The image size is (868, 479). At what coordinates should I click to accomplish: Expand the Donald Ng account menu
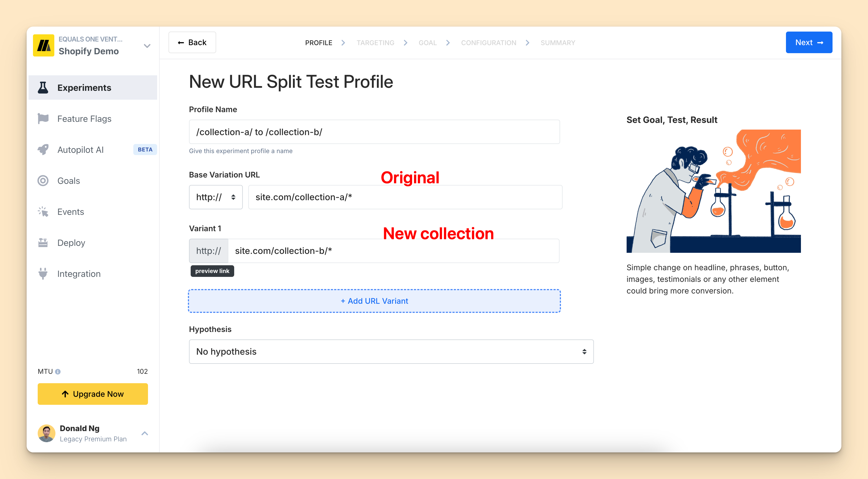tap(145, 433)
